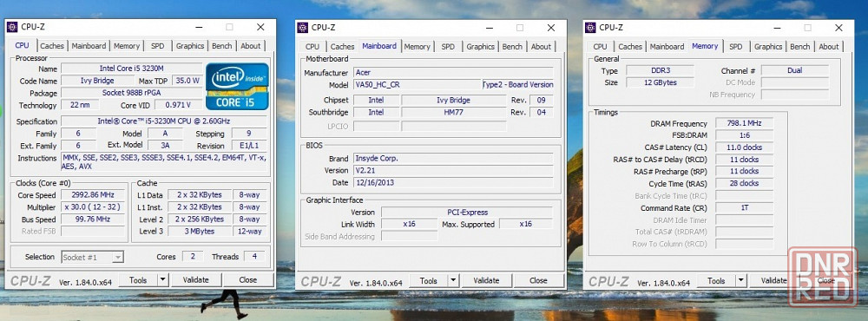
Task: Open About tab in Memory window
Action: coord(829,47)
